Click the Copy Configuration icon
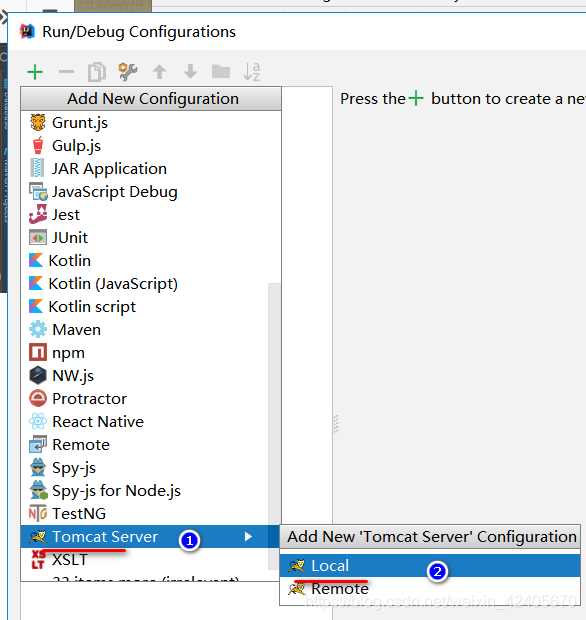586x620 pixels. (97, 72)
